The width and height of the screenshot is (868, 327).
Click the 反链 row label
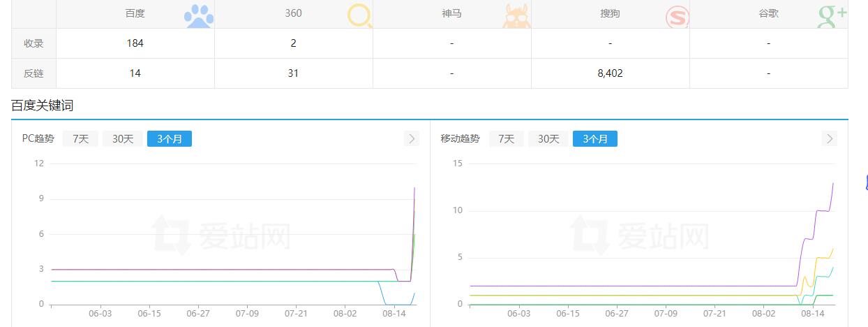pos(33,73)
